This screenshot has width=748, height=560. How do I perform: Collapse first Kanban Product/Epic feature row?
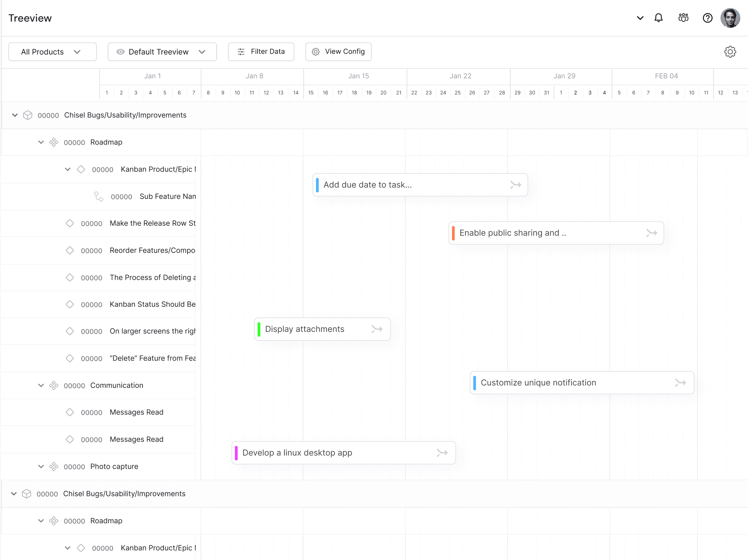[x=68, y=169]
